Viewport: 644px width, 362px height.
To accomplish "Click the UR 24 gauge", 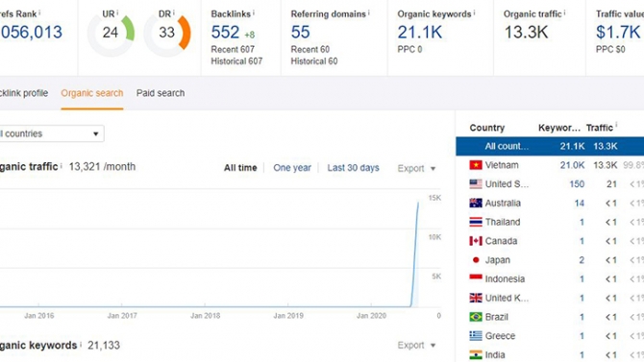I will pyautogui.click(x=111, y=34).
